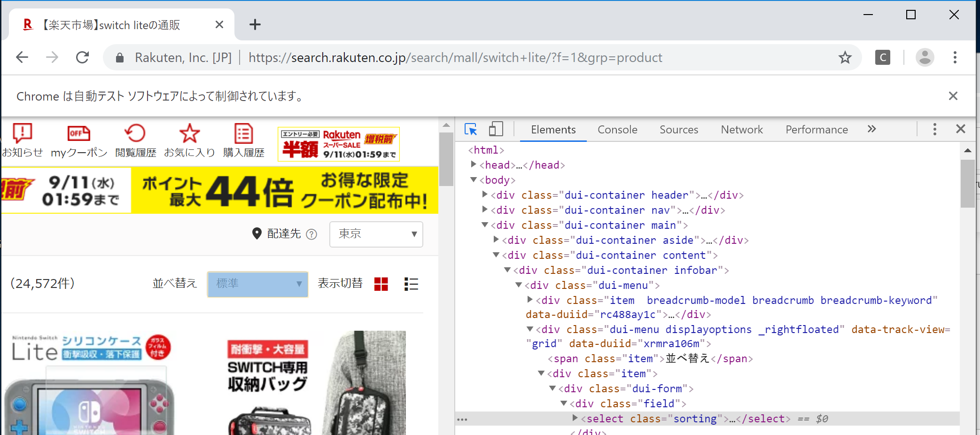Reload the Rakuten search page

(83, 57)
